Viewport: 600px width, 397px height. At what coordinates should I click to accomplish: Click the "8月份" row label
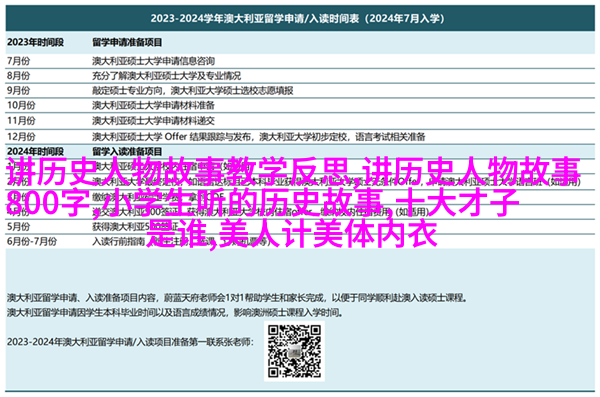pyautogui.click(x=18, y=76)
